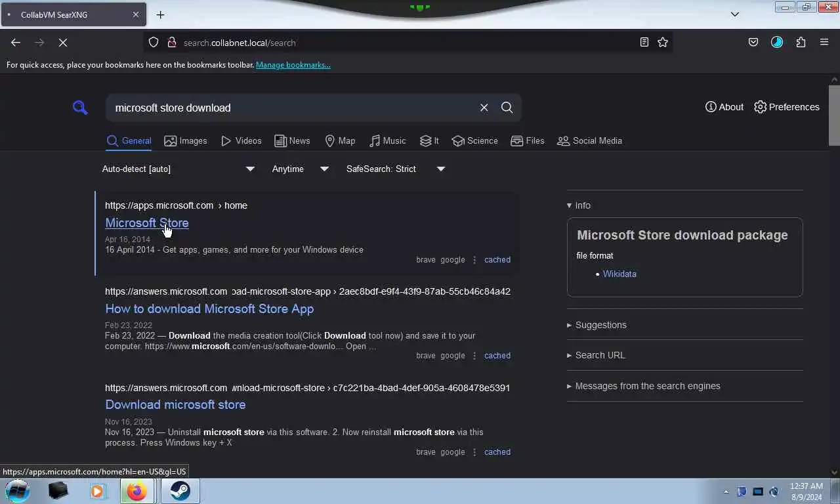Show hidden system tray icons
Image resolution: width=840 pixels, height=504 pixels.
pyautogui.click(x=726, y=492)
